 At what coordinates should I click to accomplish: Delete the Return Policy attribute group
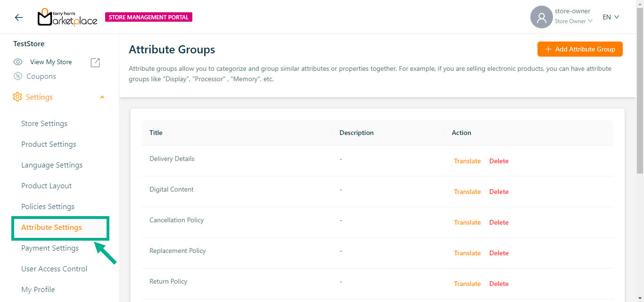(x=499, y=284)
